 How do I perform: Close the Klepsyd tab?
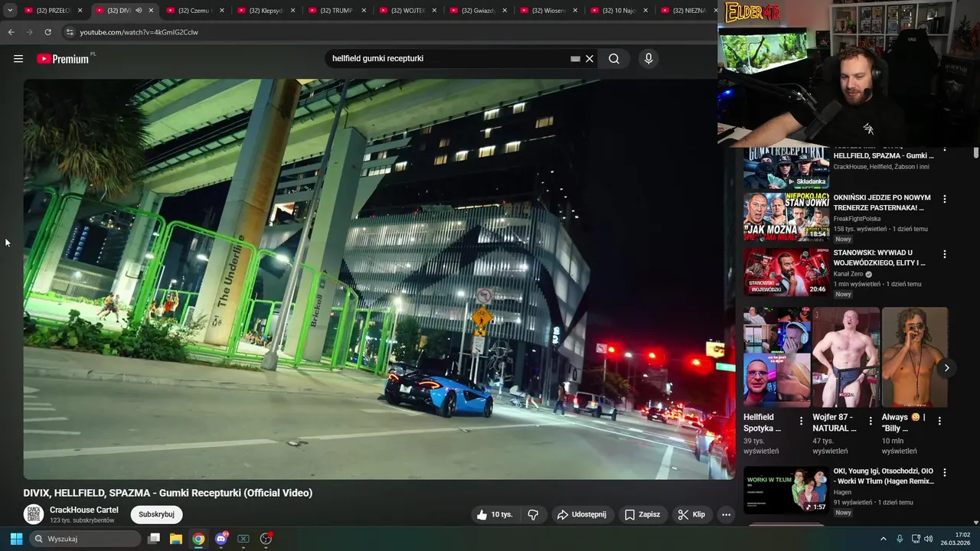[x=292, y=11]
